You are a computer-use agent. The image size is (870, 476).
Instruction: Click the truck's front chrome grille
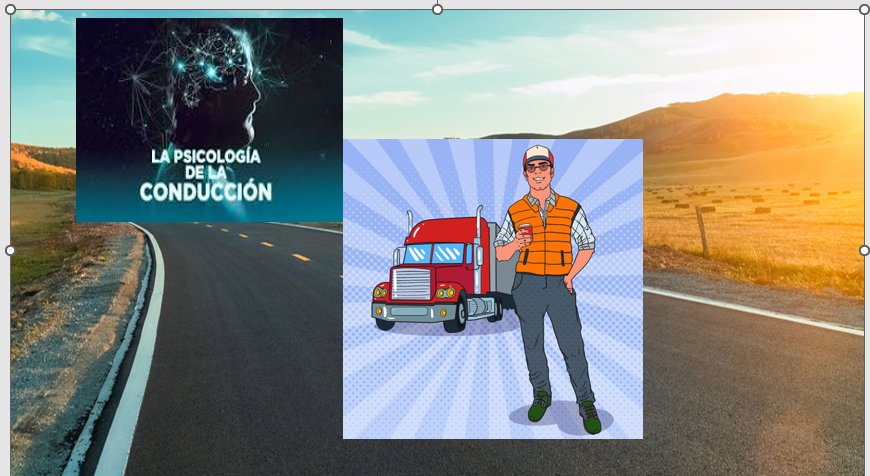(x=410, y=285)
